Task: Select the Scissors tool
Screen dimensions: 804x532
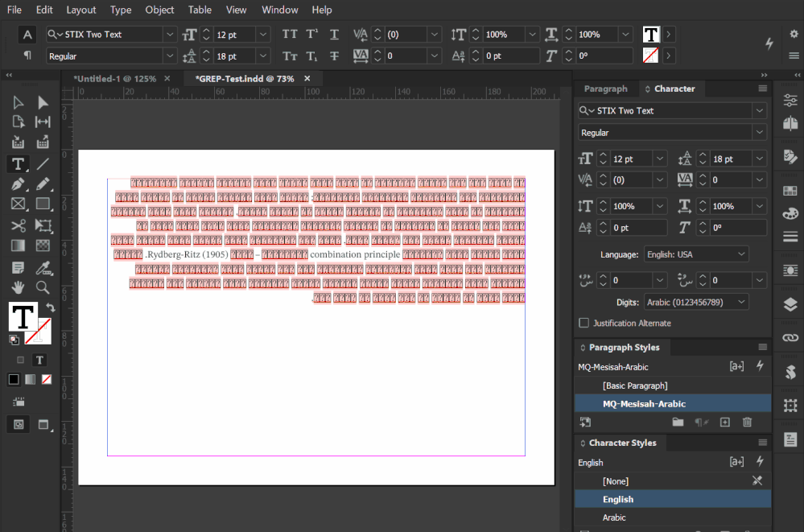Action: tap(18, 225)
